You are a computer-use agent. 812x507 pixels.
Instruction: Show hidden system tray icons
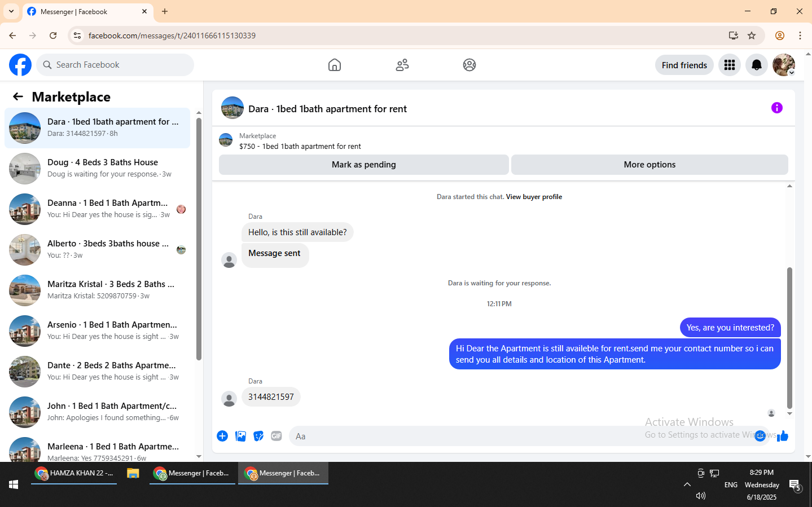coord(687,484)
